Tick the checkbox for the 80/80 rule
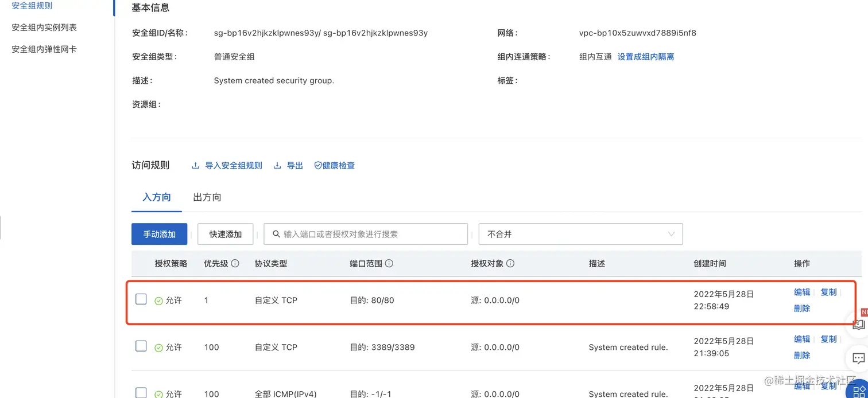 [x=141, y=299]
